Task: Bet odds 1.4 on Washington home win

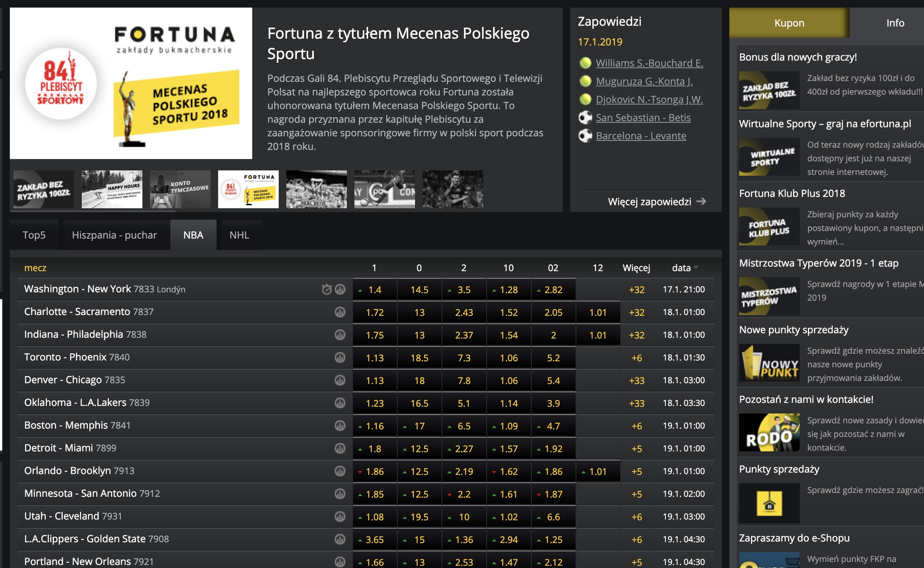Action: [x=375, y=290]
